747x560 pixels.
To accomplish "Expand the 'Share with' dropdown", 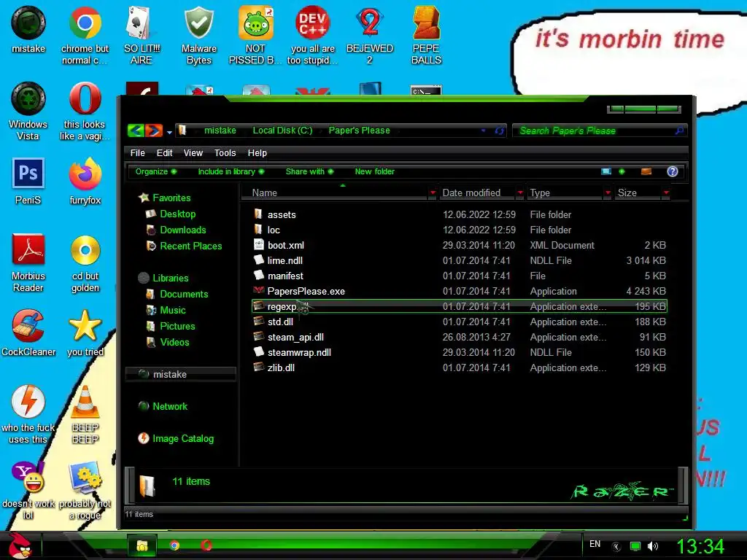I will 309,171.
